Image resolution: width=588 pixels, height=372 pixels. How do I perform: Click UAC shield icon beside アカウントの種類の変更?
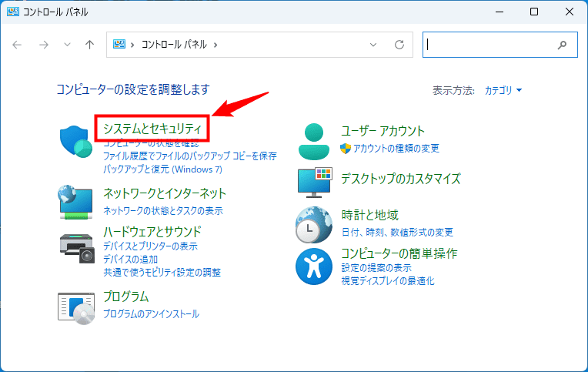346,149
